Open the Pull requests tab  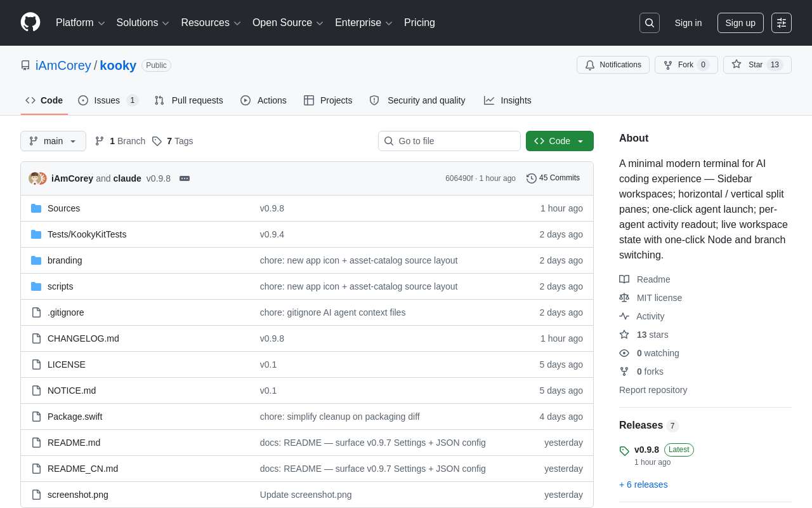[x=188, y=100]
